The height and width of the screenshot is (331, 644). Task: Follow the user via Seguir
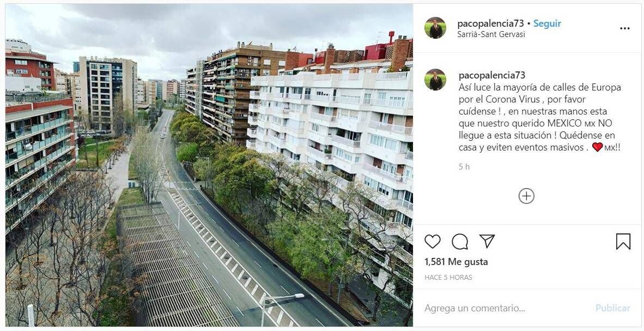[x=547, y=23]
